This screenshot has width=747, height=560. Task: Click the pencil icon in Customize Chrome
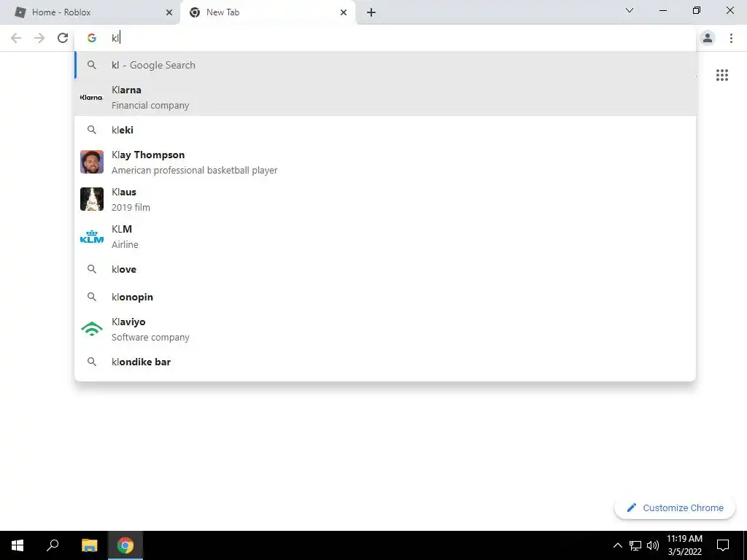pyautogui.click(x=631, y=507)
